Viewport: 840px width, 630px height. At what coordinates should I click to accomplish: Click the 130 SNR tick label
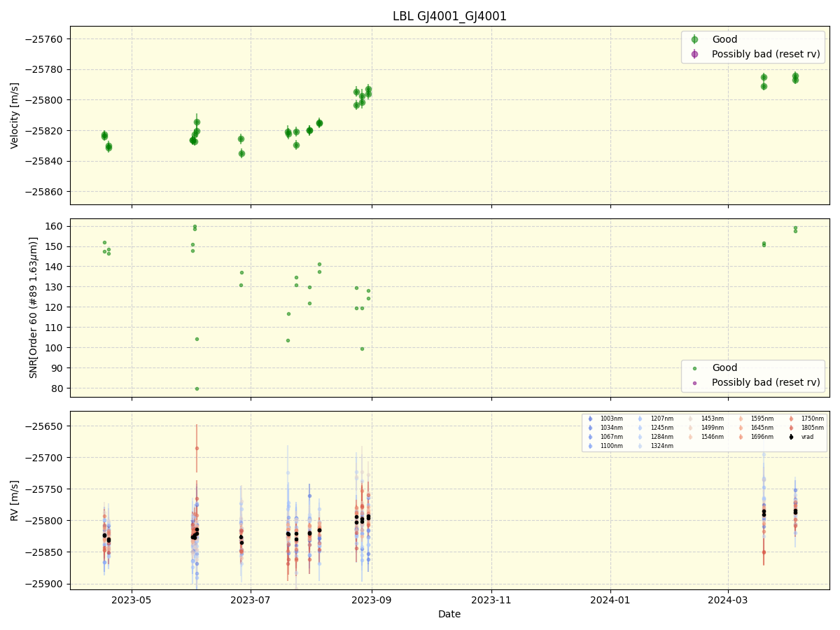[55, 287]
